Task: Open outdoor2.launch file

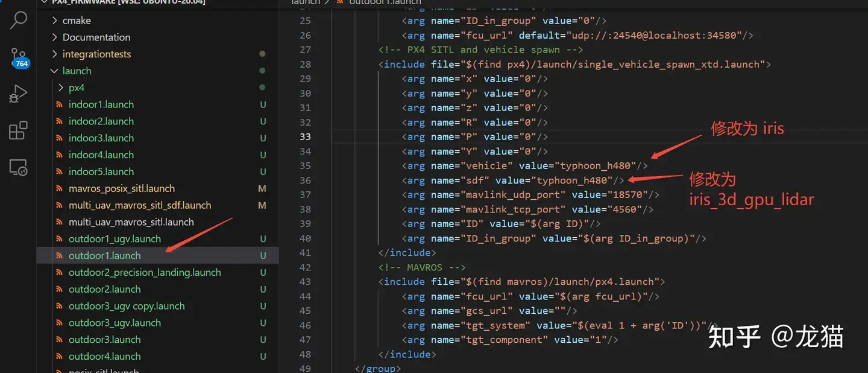Action: click(x=105, y=290)
